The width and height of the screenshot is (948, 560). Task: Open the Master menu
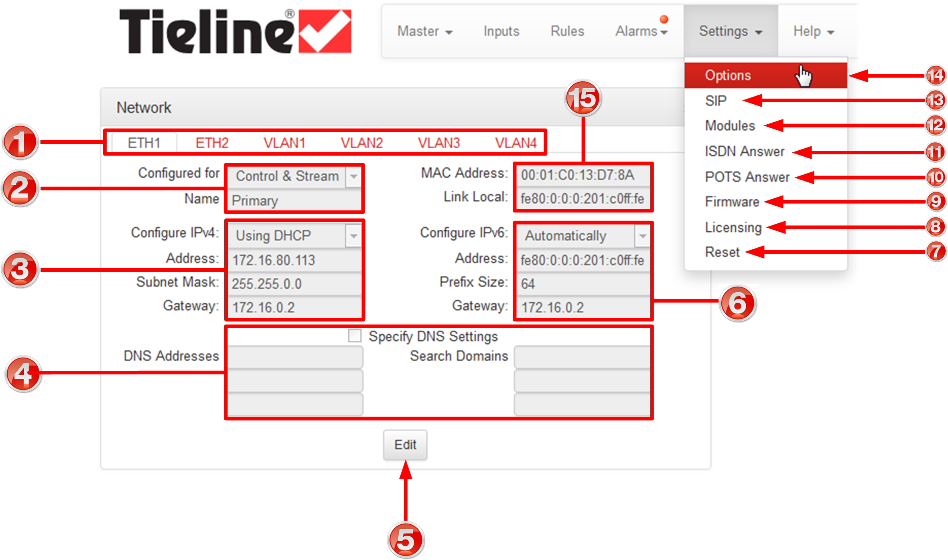[424, 31]
